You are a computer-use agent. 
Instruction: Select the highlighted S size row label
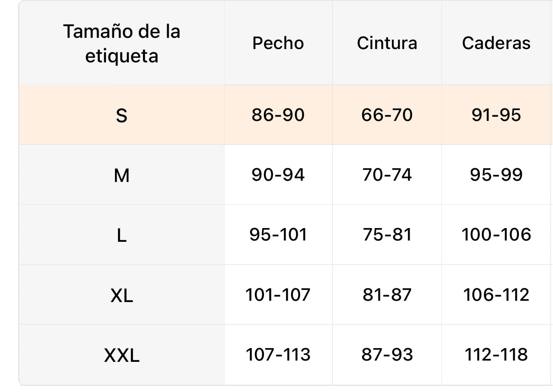tap(121, 115)
